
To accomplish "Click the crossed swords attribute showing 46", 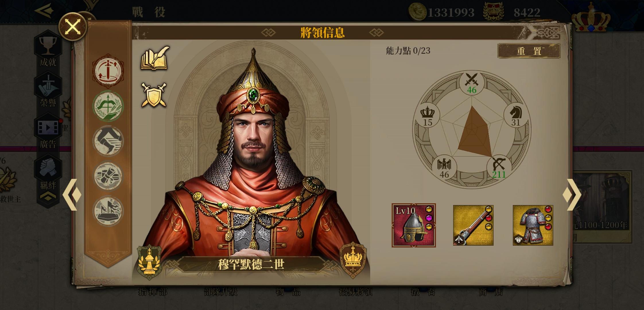I will point(472,83).
